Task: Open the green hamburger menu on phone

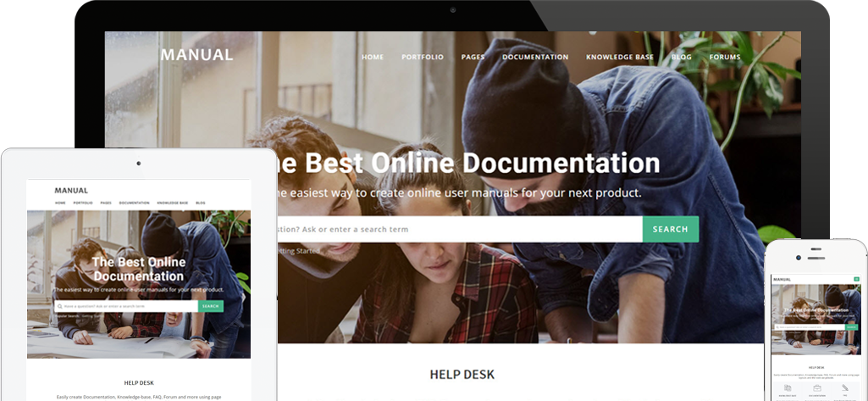Action: 856,279
